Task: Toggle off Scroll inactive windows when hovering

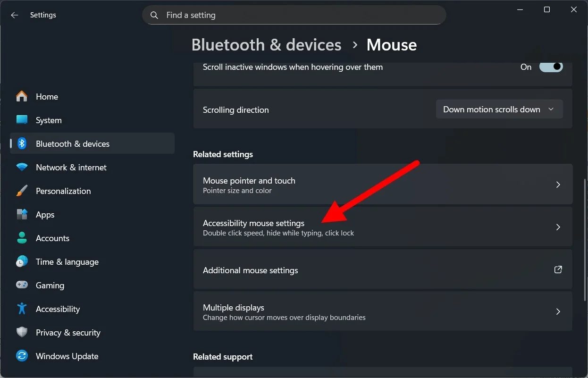Action: [x=551, y=67]
